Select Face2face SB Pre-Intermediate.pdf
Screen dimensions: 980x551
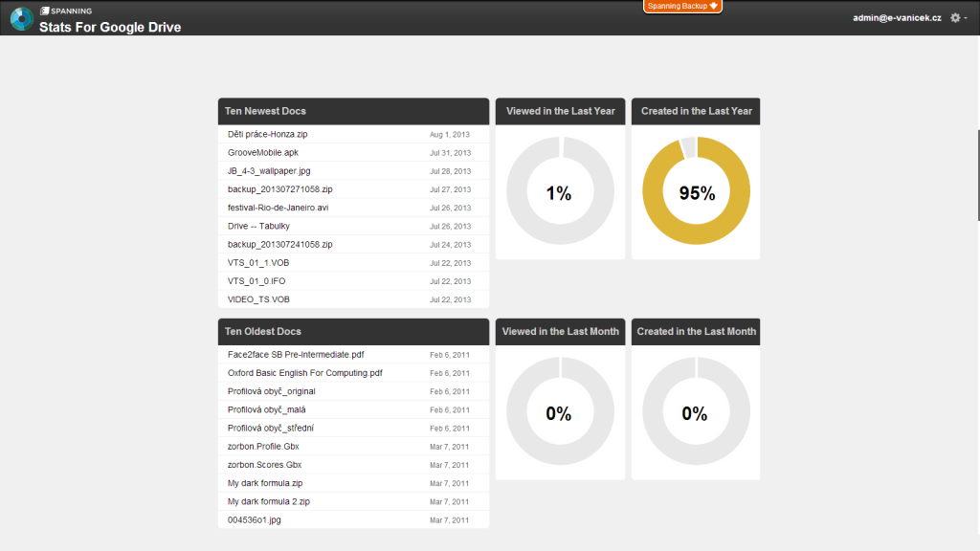[x=296, y=354]
